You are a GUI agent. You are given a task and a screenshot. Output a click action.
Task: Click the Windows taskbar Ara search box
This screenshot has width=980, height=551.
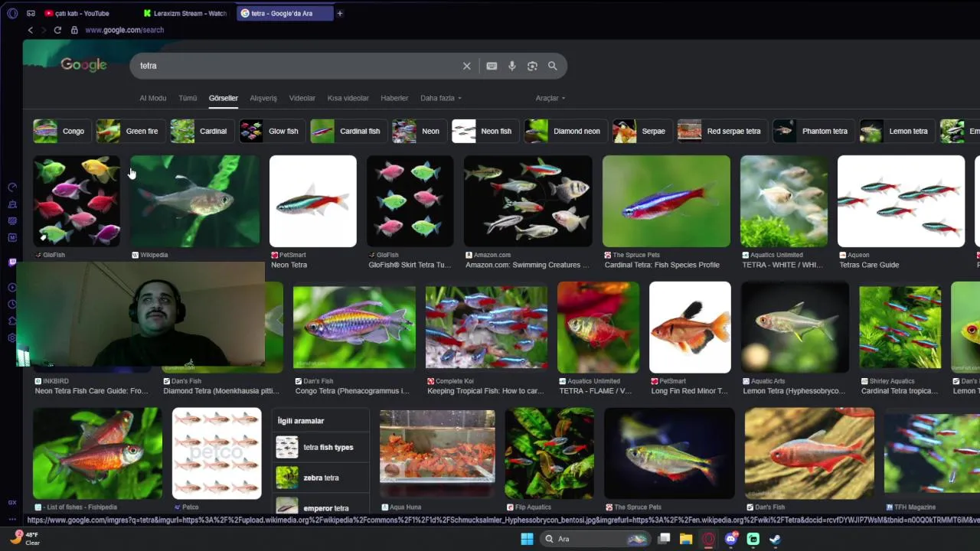point(595,539)
